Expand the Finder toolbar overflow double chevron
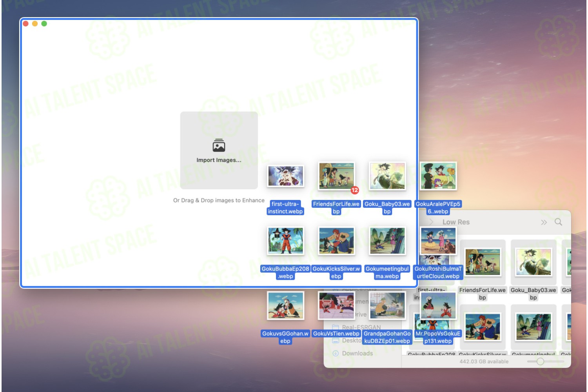Viewport: 588px width, 392px height. point(544,222)
